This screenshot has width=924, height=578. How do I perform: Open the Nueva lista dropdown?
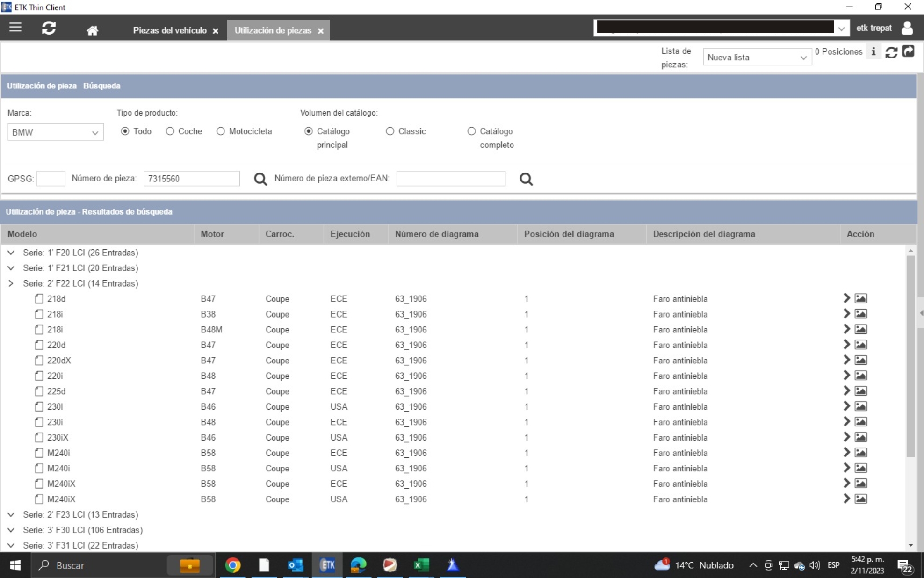[757, 58]
